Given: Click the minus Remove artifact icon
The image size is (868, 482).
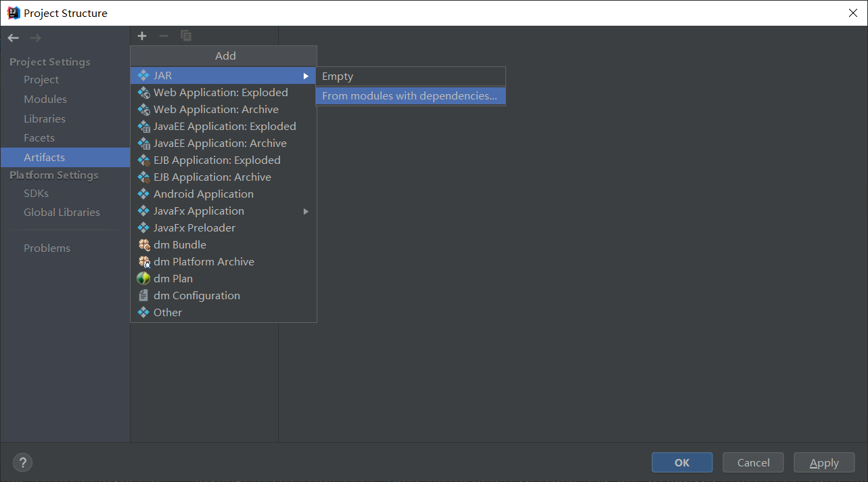Looking at the screenshot, I should (163, 36).
